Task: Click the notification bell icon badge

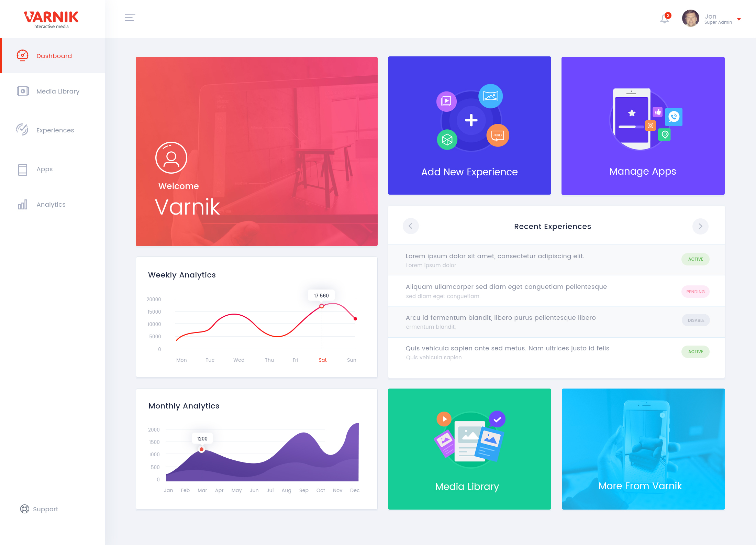Action: (x=669, y=13)
